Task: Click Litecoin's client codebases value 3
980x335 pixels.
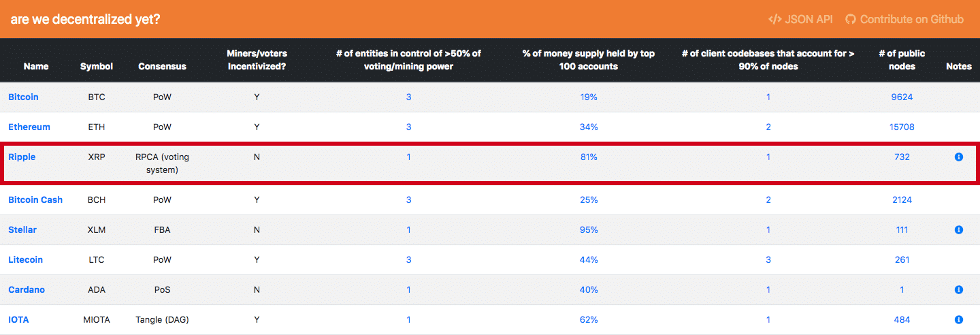Action: [x=768, y=259]
